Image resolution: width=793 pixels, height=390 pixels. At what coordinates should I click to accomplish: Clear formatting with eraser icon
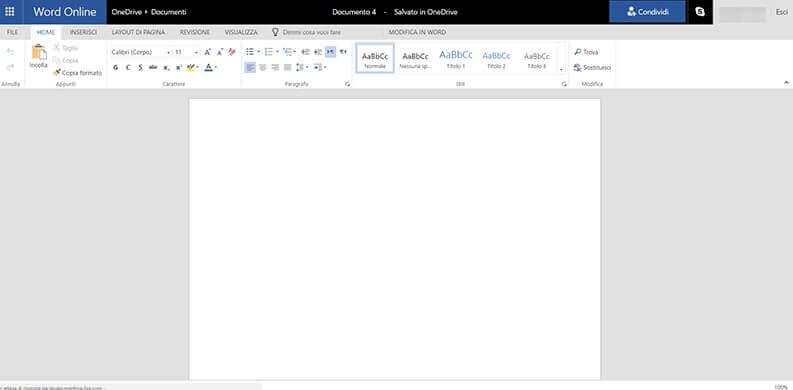[x=232, y=52]
